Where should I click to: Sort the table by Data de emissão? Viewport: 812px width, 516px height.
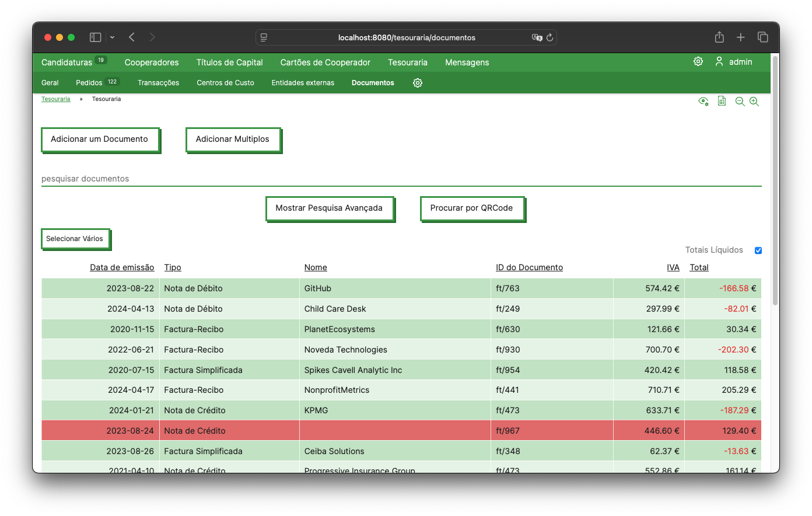coord(122,267)
